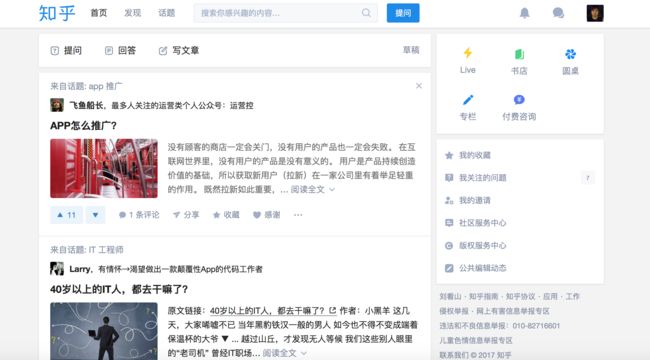Click 感谢 heart on APP推广 answer
This screenshot has width=650, height=360.
click(x=267, y=215)
